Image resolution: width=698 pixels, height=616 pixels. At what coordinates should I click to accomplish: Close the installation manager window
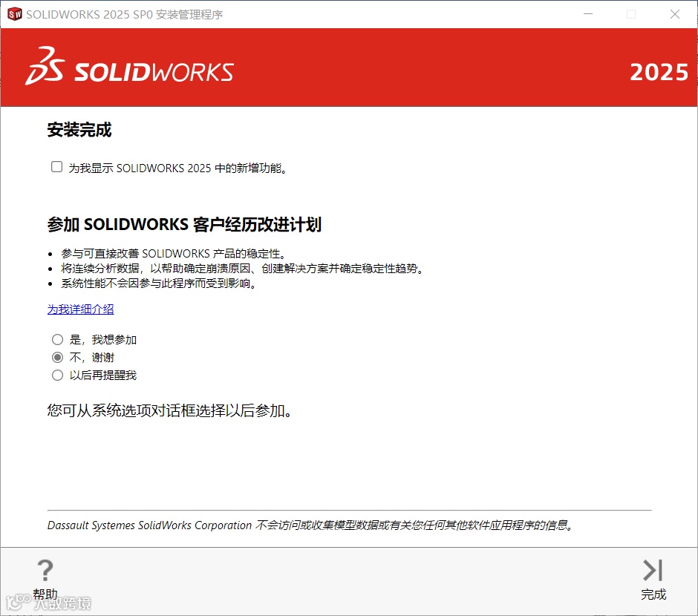tap(675, 14)
